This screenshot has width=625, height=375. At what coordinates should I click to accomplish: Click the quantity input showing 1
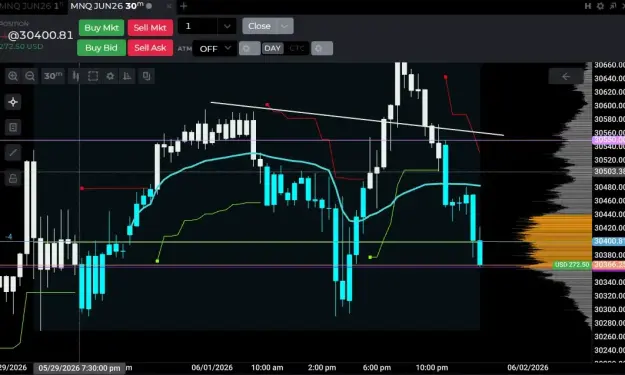pos(198,26)
